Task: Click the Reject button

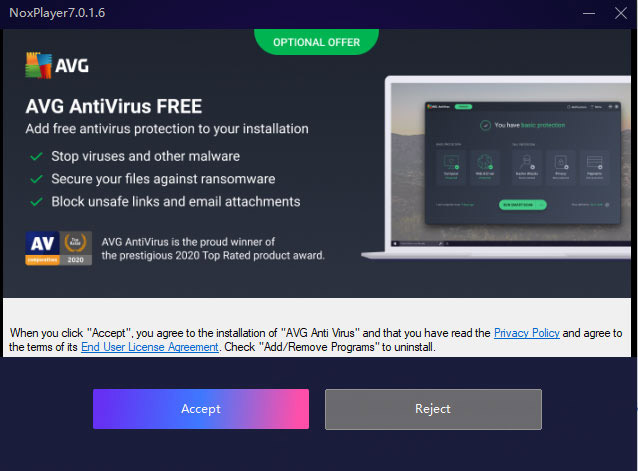Action: pyautogui.click(x=433, y=409)
